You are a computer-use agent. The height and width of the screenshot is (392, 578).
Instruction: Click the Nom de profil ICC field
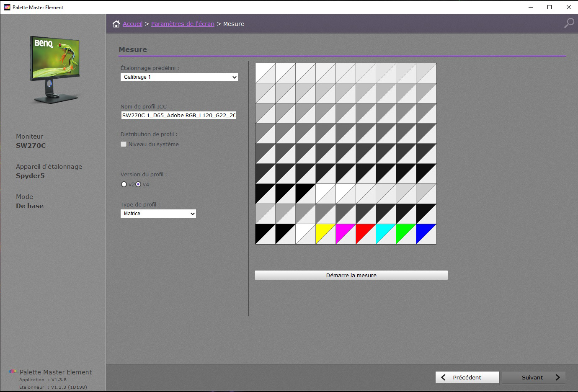(x=179, y=115)
